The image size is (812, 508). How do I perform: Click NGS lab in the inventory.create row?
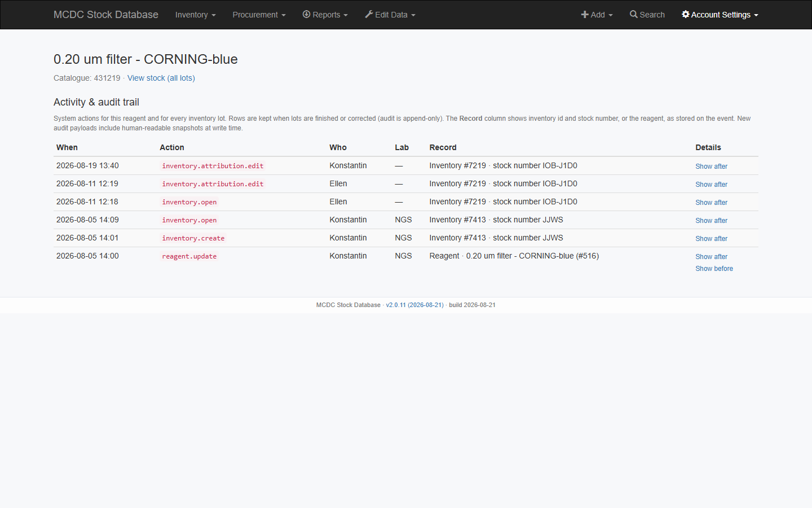(403, 238)
